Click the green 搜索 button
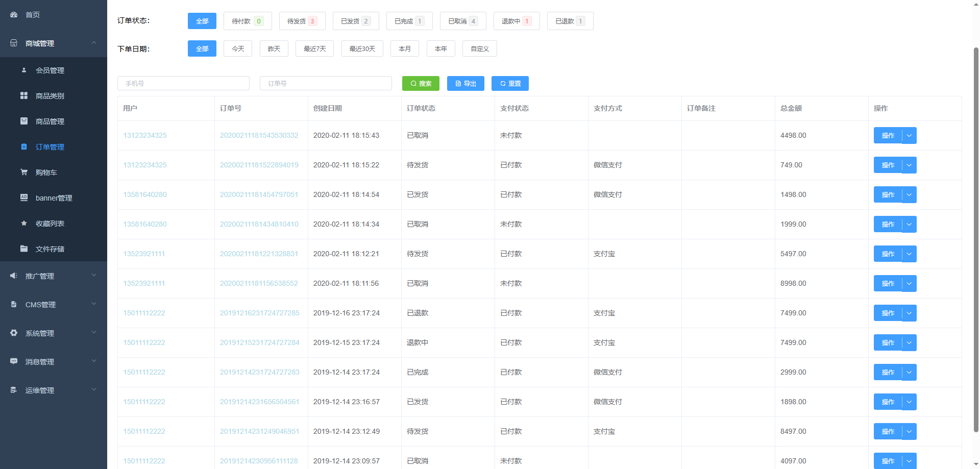The height and width of the screenshot is (469, 980). coord(421,84)
